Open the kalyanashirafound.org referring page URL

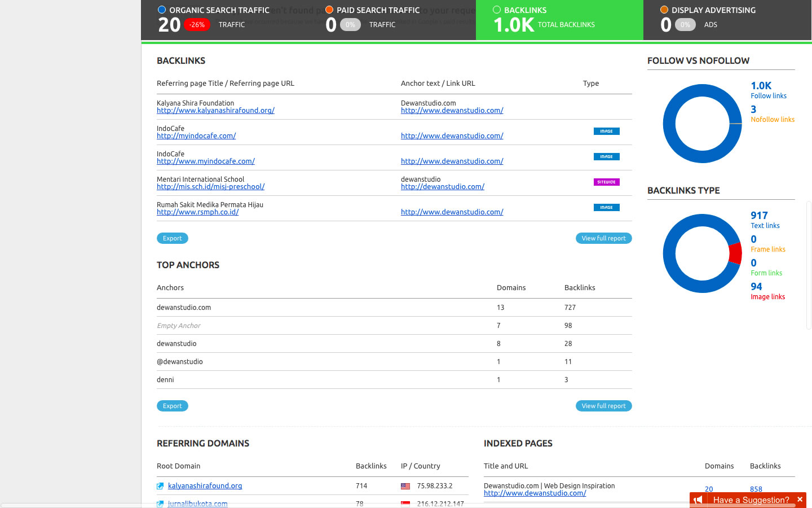pos(215,111)
